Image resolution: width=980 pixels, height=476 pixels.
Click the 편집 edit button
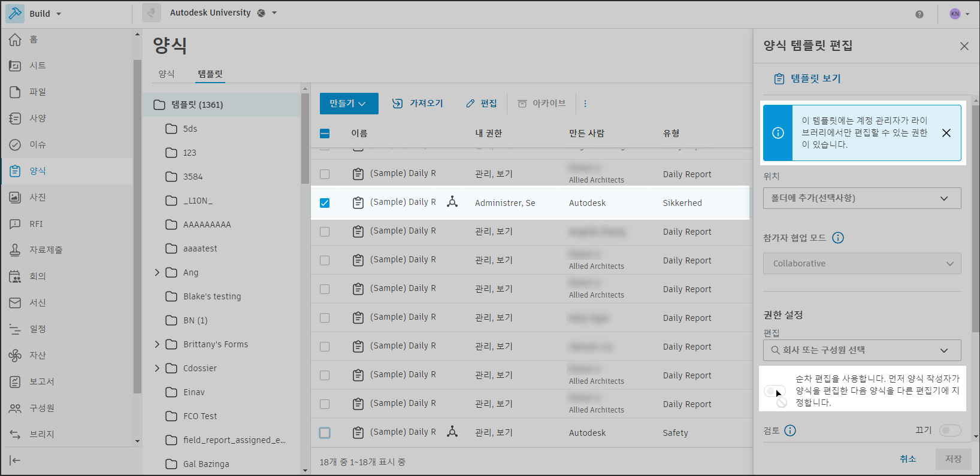point(482,104)
